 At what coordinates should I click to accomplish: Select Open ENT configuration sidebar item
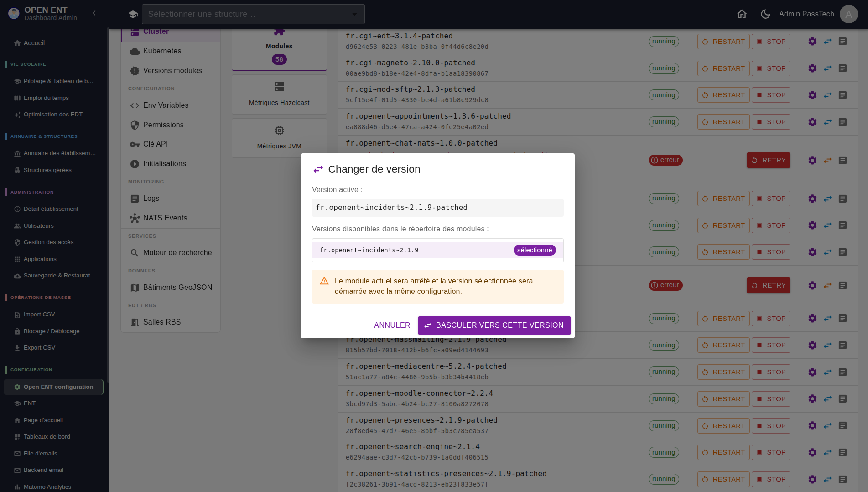[x=54, y=387]
